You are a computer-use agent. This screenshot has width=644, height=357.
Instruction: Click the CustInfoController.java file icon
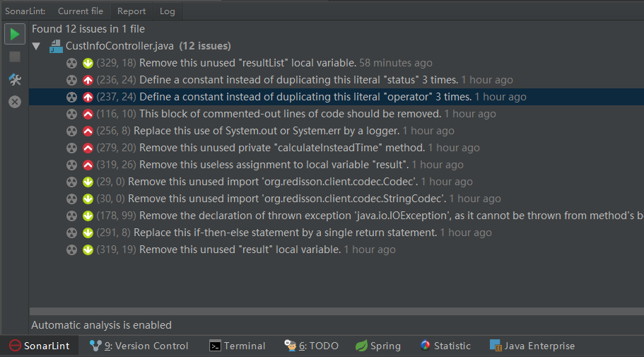pyautogui.click(x=56, y=47)
